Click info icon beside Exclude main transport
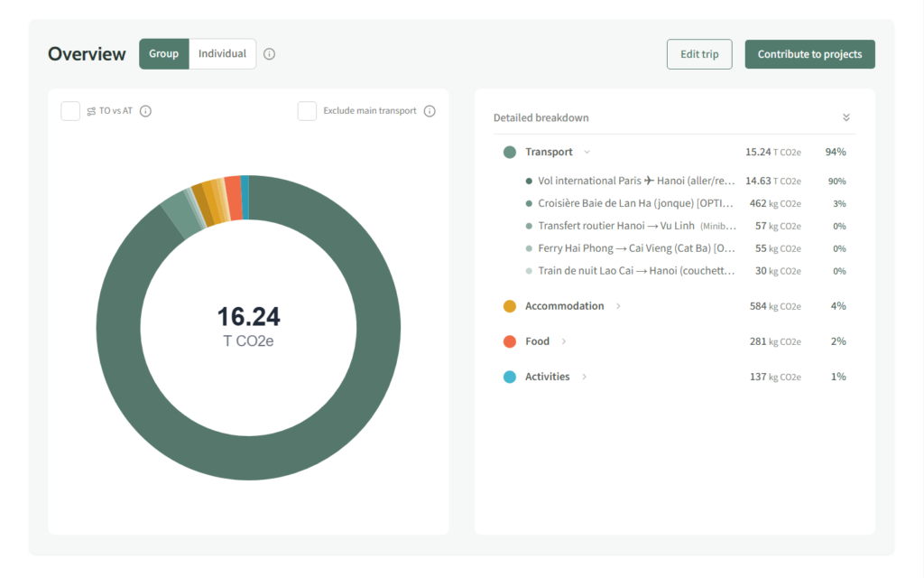The width and height of the screenshot is (924, 578). point(430,111)
